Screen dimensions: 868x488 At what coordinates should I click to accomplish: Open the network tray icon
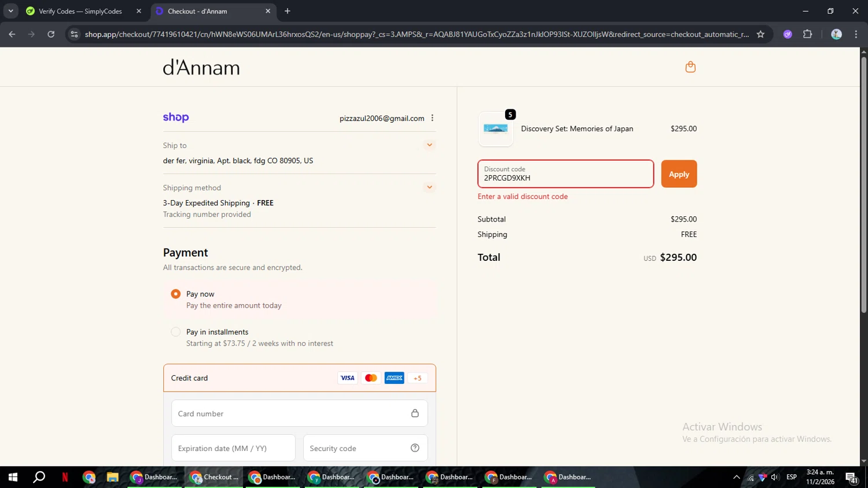tap(751, 477)
